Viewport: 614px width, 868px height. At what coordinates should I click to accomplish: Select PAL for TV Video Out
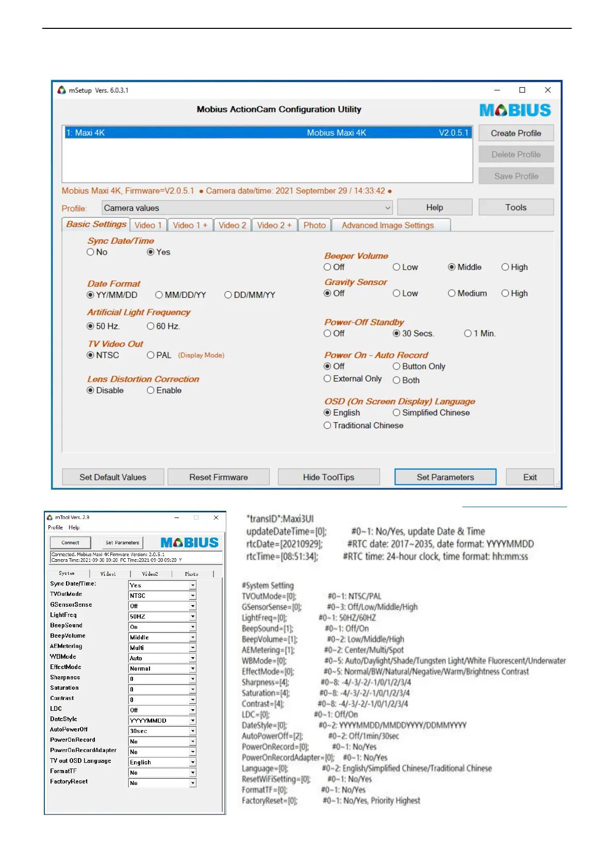(x=151, y=355)
